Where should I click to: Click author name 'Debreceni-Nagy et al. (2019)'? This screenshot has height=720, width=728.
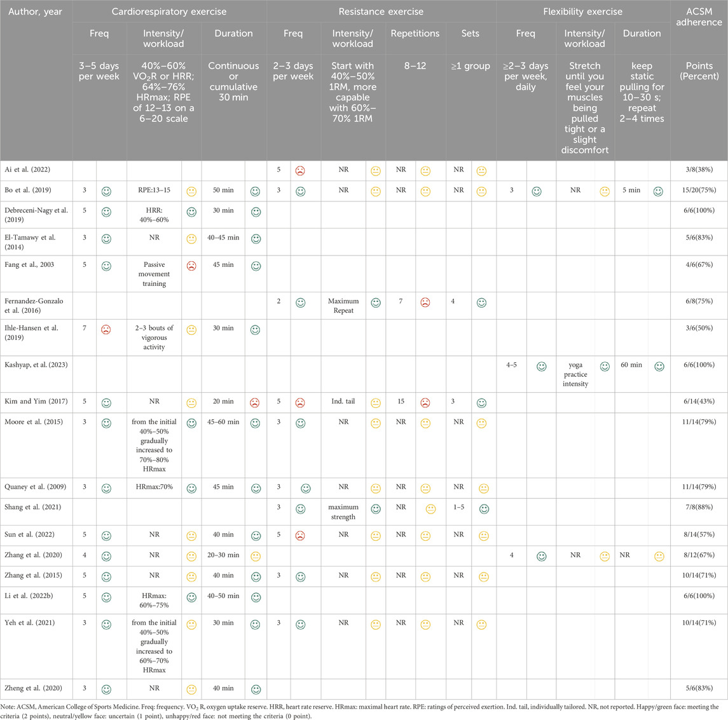(36, 215)
